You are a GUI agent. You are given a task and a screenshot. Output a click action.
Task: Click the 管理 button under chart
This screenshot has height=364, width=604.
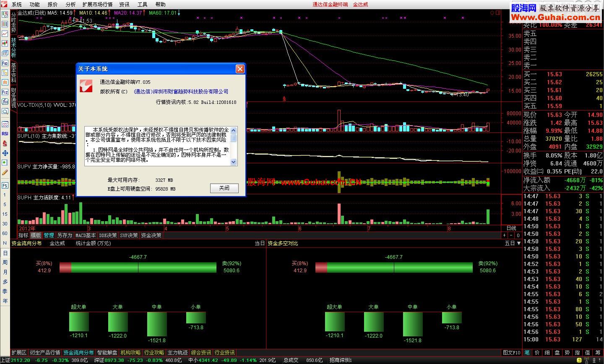click(x=49, y=235)
